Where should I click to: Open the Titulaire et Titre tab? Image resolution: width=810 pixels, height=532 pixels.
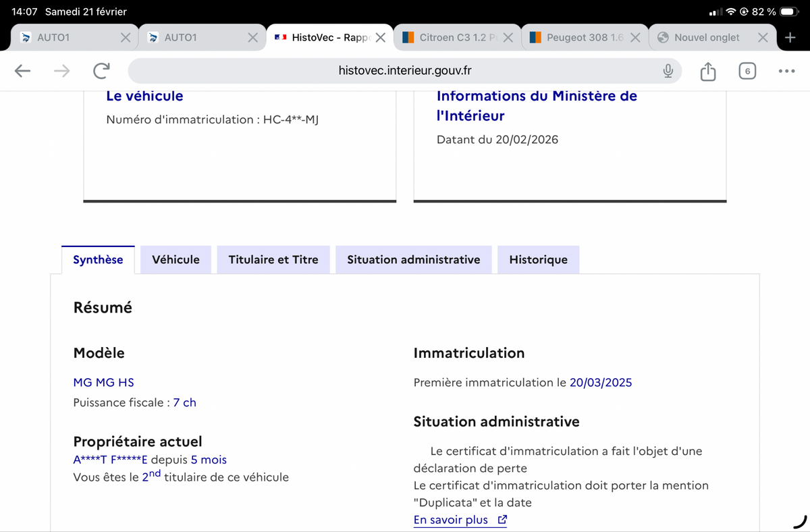273,260
